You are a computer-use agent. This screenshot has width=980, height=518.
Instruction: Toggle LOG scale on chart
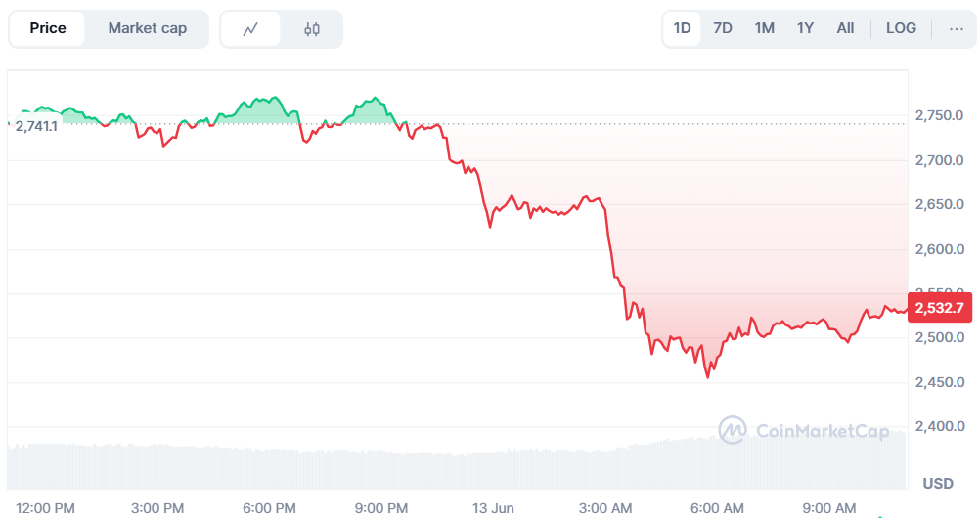901,28
